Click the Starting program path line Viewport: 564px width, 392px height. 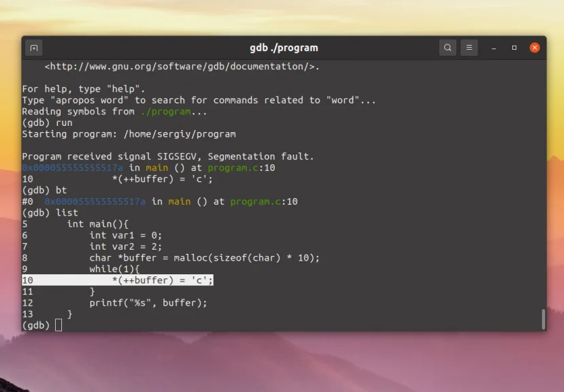[129, 134]
